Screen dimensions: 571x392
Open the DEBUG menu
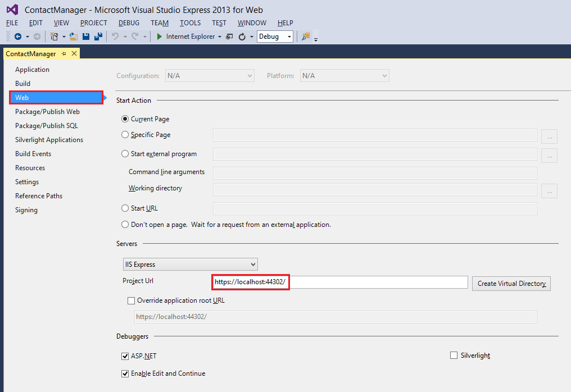[x=128, y=23]
